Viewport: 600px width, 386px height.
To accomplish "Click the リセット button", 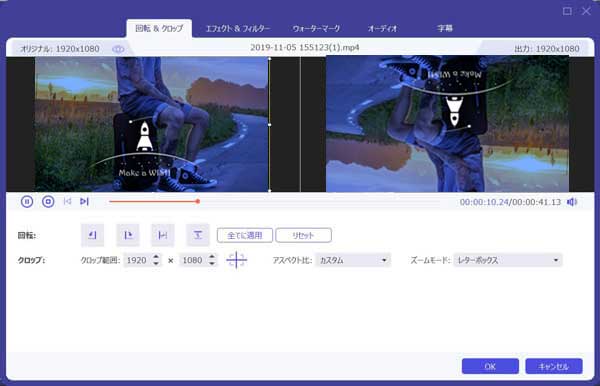I will (x=303, y=235).
